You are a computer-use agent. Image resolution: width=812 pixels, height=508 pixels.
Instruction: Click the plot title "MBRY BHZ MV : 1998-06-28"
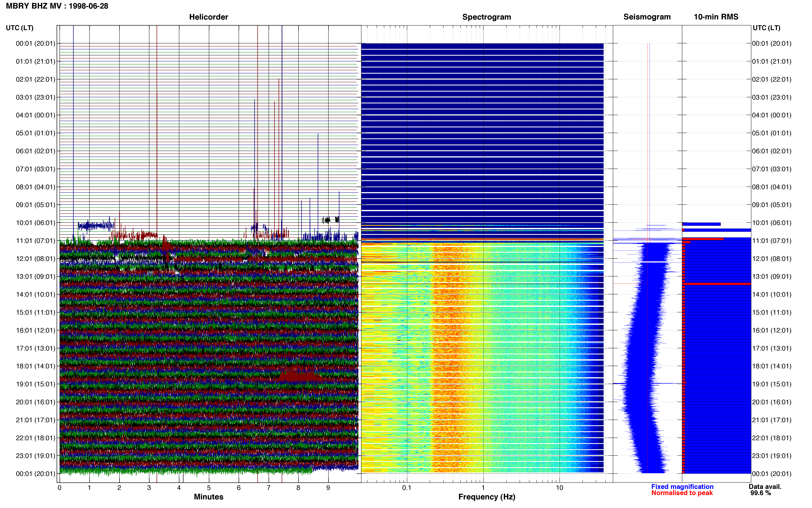pyautogui.click(x=57, y=6)
